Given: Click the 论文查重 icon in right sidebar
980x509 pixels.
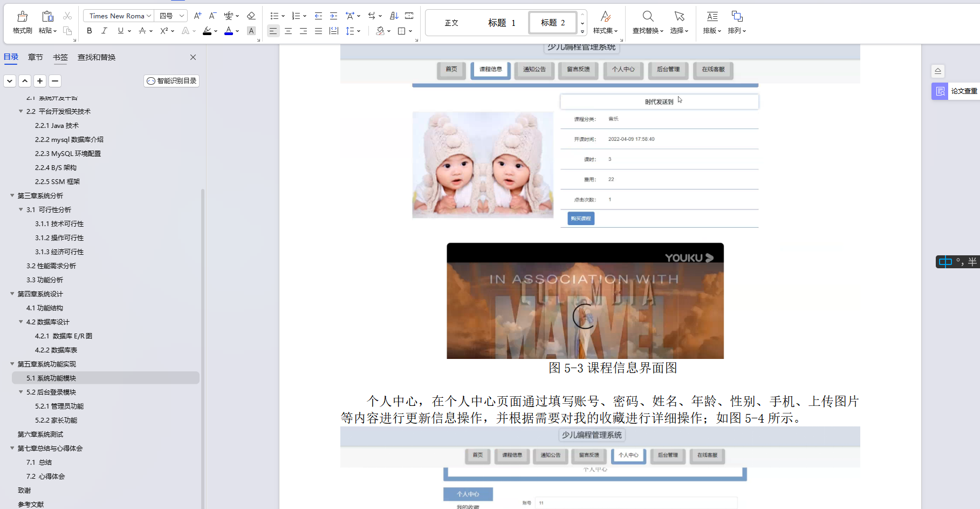Looking at the screenshot, I should [940, 91].
